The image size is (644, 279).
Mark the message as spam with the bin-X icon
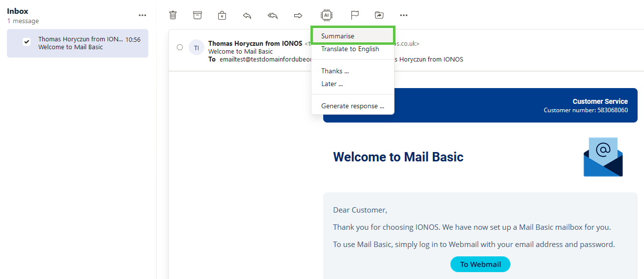coord(222,15)
